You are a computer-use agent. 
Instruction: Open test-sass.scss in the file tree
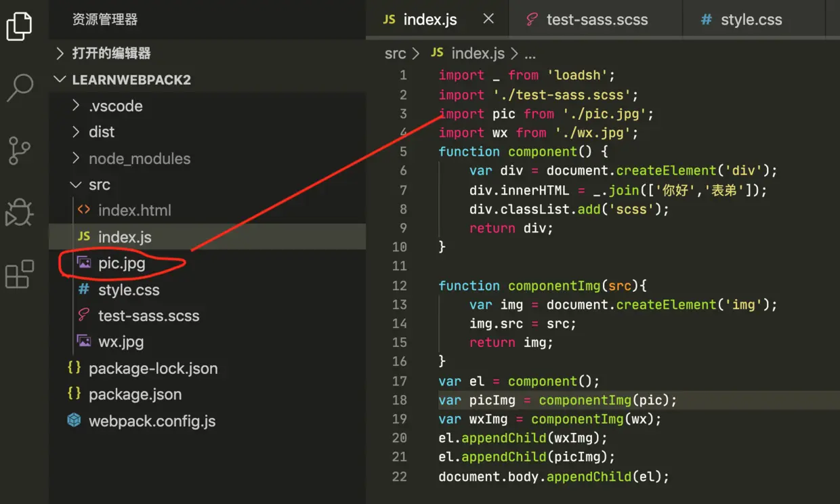[207, 315]
